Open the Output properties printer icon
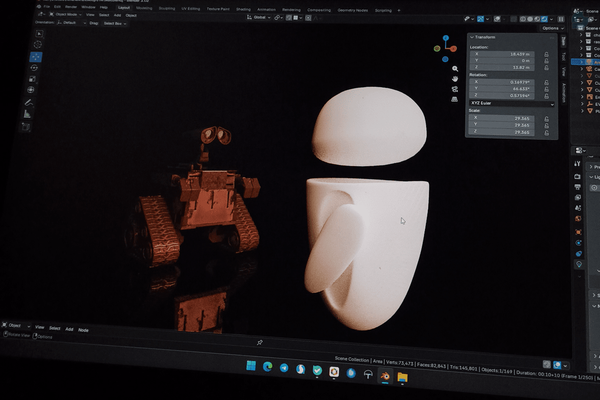Viewport: 600px width, 400px height. pos(578,187)
